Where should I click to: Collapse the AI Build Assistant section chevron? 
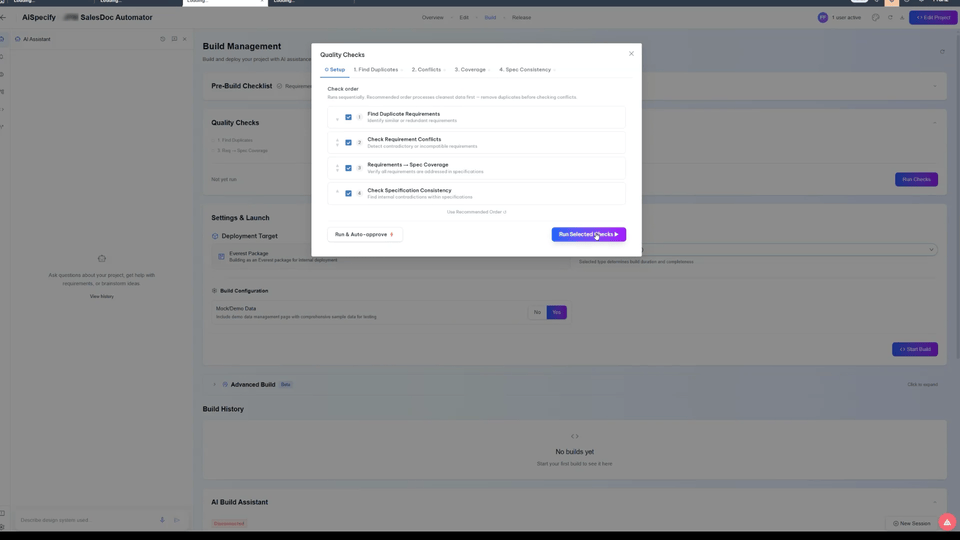(x=934, y=503)
